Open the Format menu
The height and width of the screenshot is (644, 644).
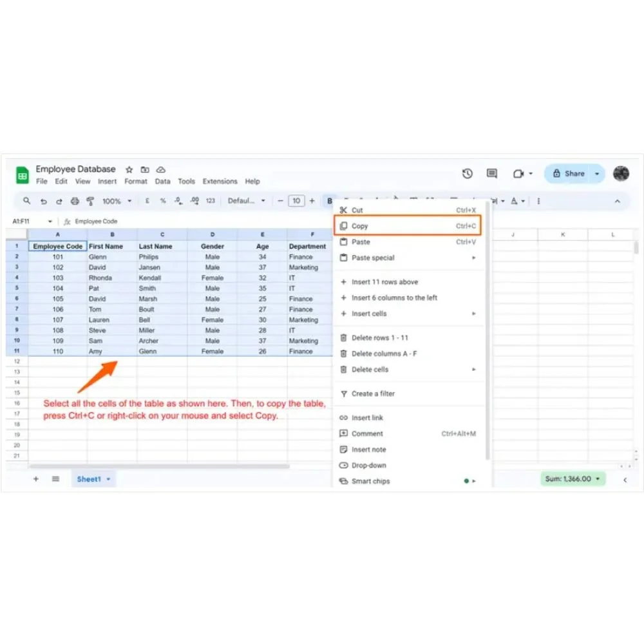pyautogui.click(x=136, y=182)
